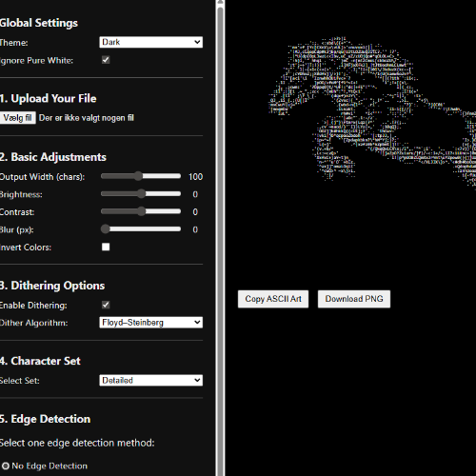Click the '1. Upload Your File' heading
Image resolution: width=476 pixels, height=476 pixels.
point(49,98)
